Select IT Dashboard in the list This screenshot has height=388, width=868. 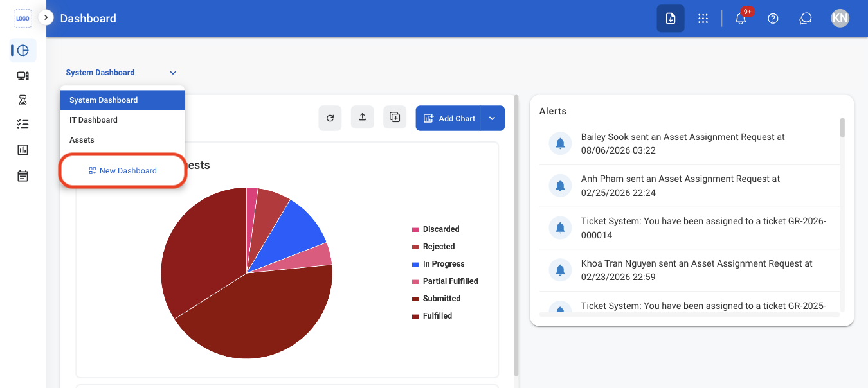[122, 120]
